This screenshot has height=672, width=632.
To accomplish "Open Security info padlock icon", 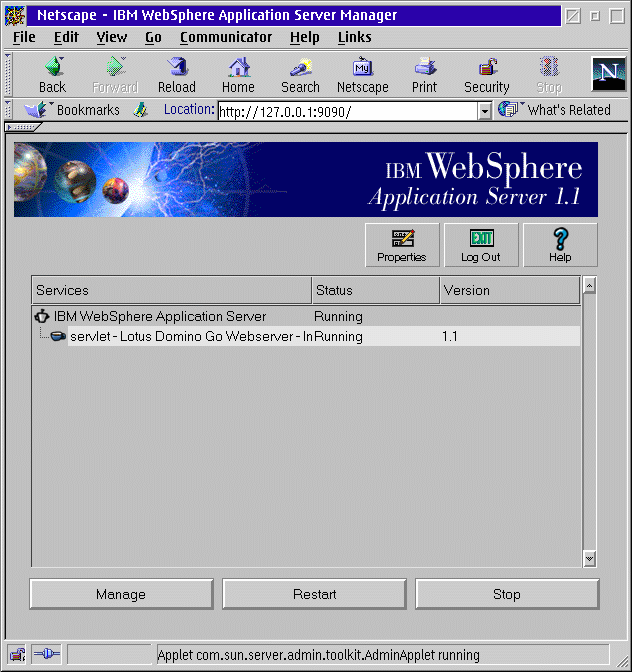I will pos(487,67).
